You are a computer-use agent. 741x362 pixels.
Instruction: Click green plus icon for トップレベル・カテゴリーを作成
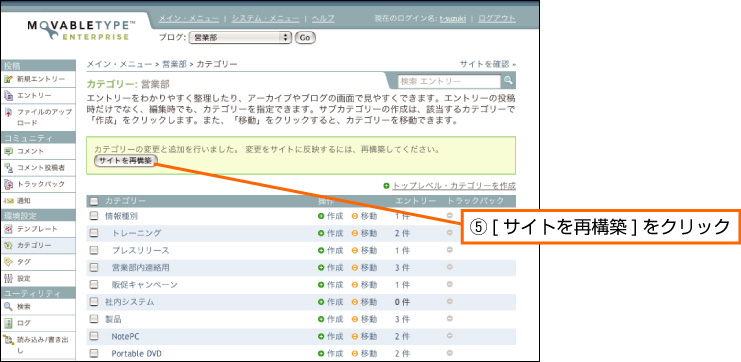[x=387, y=186]
